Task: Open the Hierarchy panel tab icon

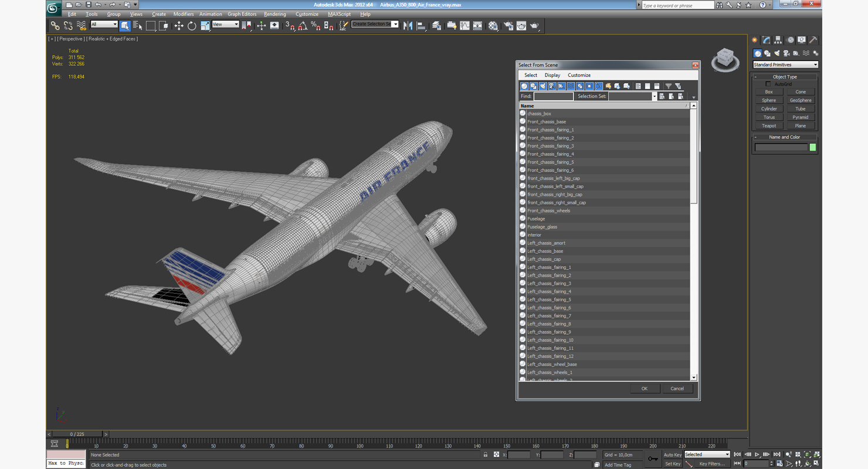Action: 778,40
